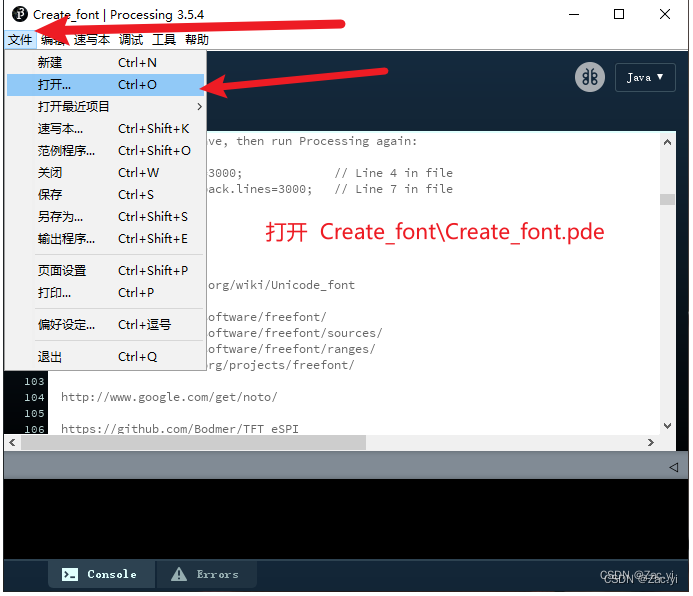The image size is (693, 596).
Task: Click the '// Line 7 in file' comment
Action: click(394, 189)
